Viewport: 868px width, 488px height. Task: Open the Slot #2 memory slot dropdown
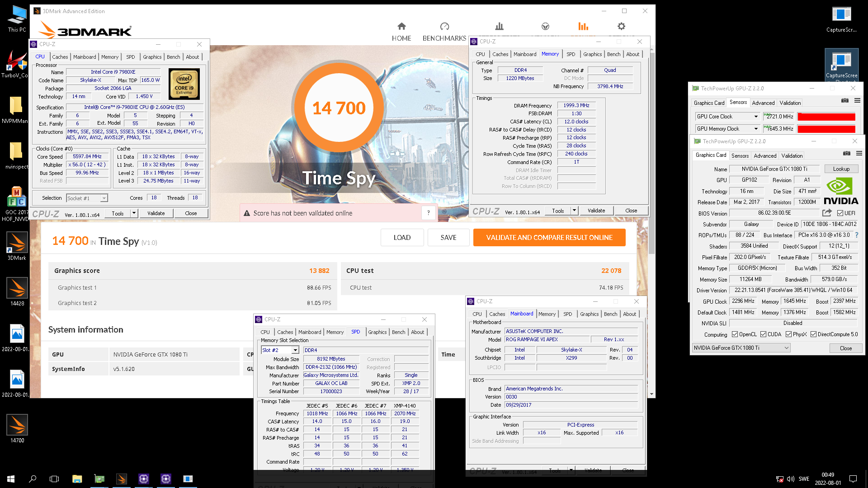[x=295, y=350]
